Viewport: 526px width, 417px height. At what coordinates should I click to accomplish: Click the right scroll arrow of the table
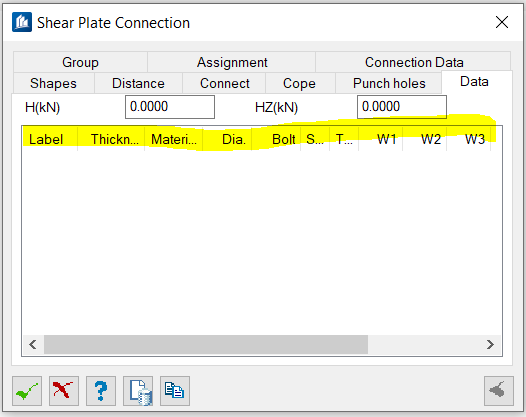[490, 345]
